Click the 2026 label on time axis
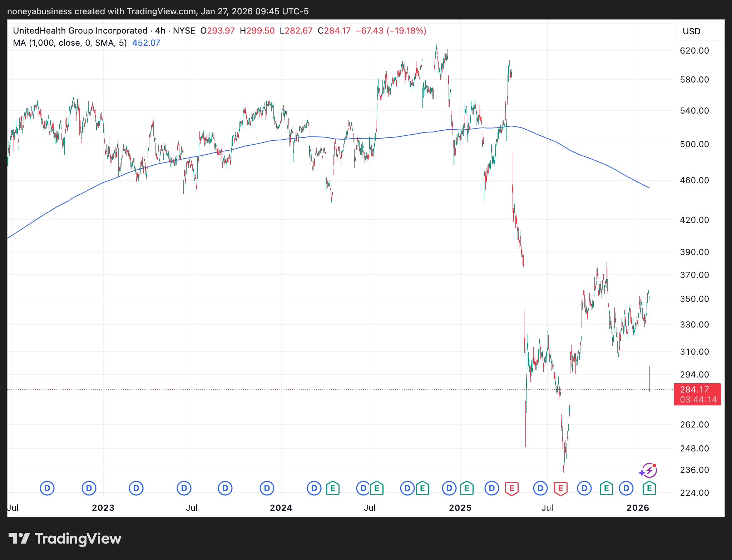732x560 pixels. point(638,507)
